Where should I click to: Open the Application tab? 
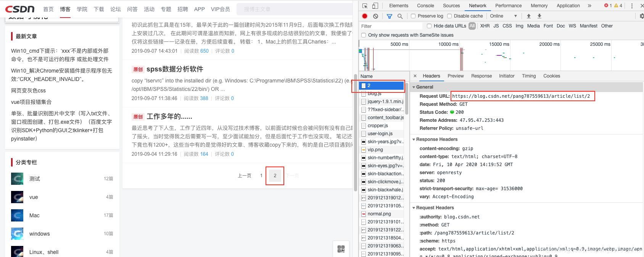(568, 6)
